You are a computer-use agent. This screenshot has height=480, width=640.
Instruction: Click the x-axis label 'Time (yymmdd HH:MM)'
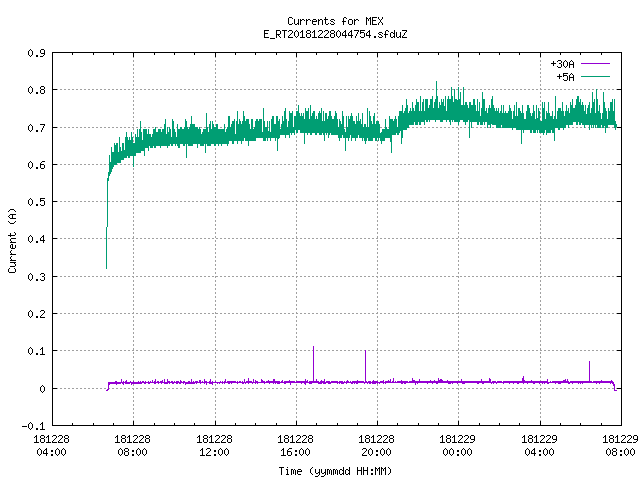(x=335, y=471)
